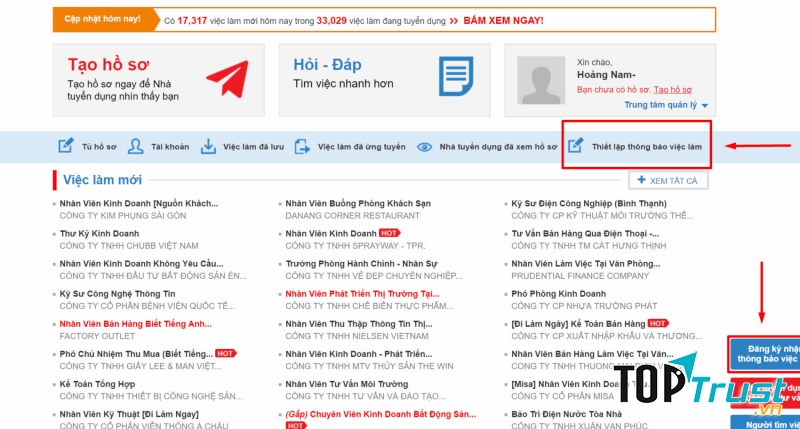Open the Nhân Viên Bán Hàng Biết Tiếng Anh job
This screenshot has width=800, height=429.
point(135,323)
